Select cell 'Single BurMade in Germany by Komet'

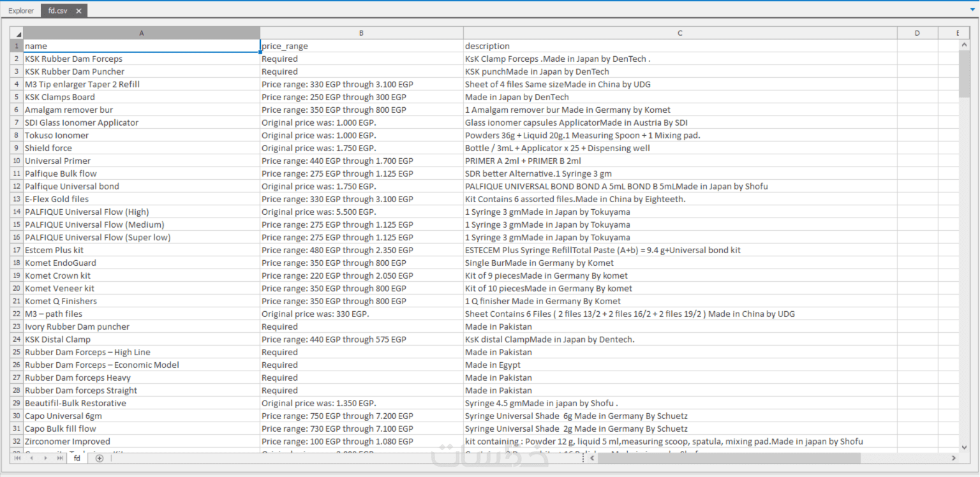click(680, 263)
